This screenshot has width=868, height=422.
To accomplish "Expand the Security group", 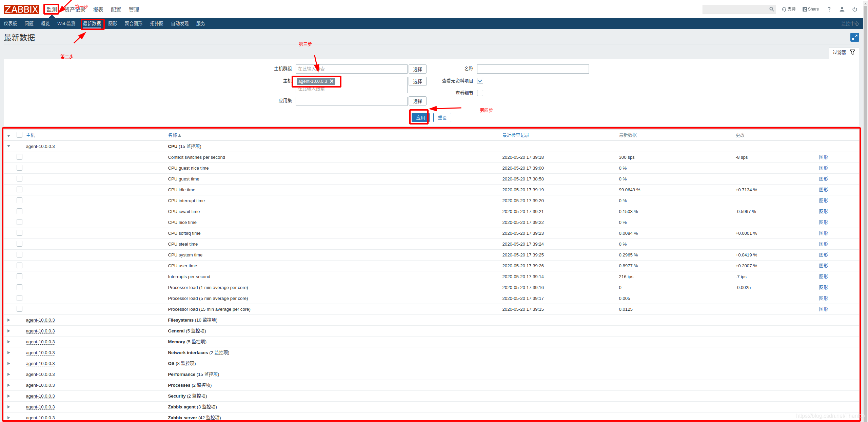I will [x=9, y=396].
